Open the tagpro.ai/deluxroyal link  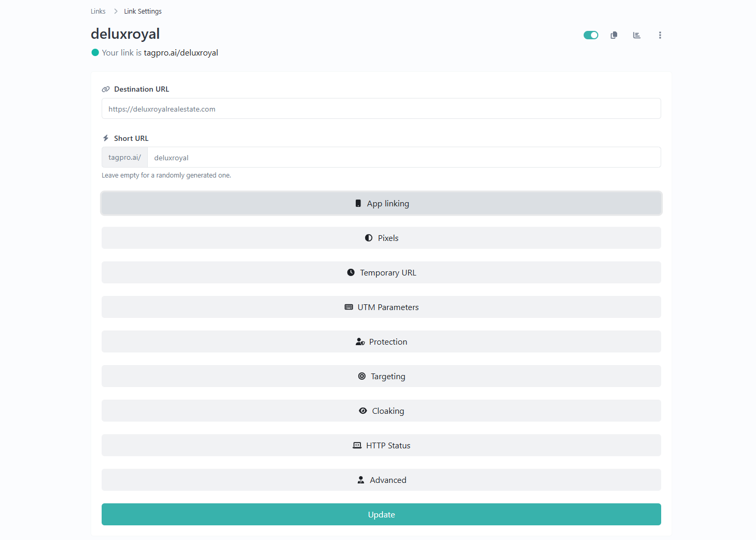181,52
